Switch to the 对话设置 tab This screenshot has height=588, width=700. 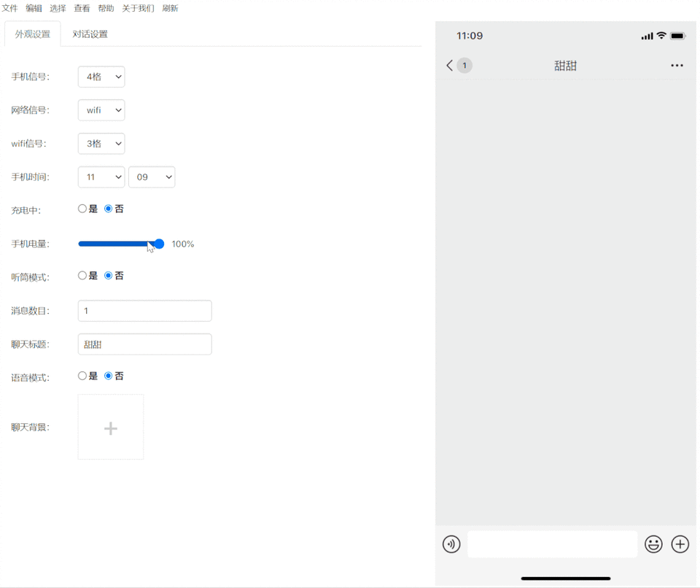click(90, 34)
